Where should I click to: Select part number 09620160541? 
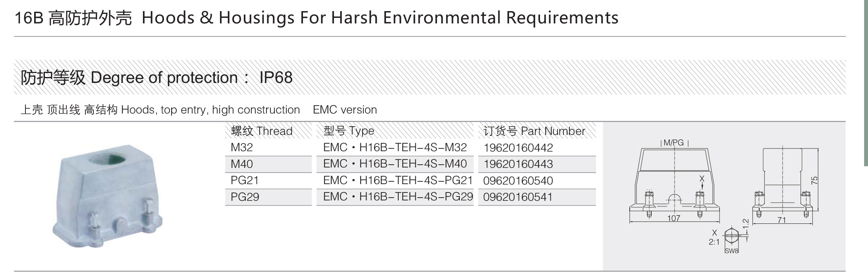(x=518, y=197)
